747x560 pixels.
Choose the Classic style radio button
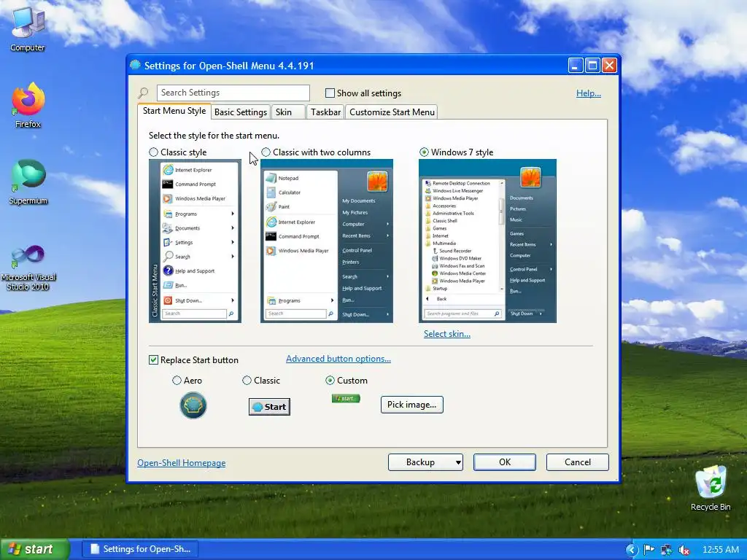pos(153,152)
